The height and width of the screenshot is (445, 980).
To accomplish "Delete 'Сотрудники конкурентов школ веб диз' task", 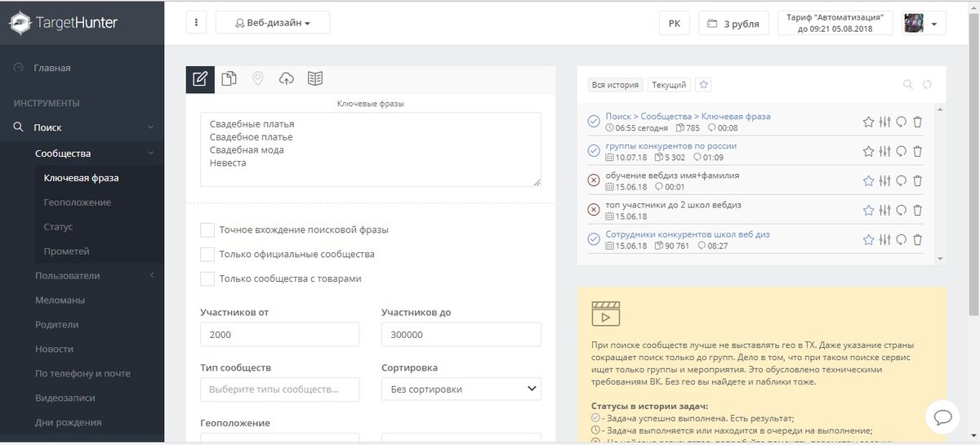I will coord(918,239).
